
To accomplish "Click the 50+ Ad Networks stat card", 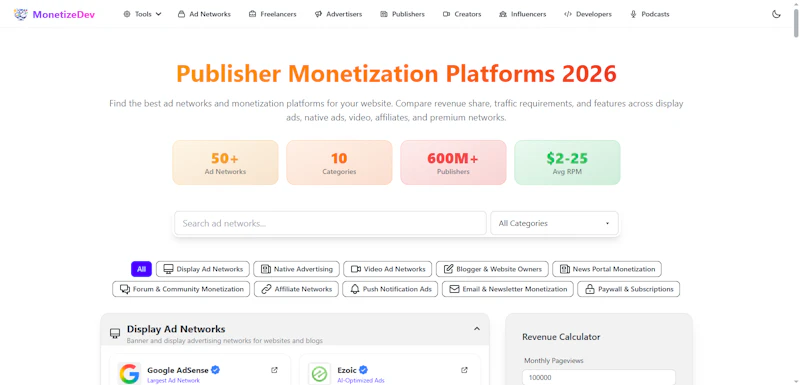I will pos(226,163).
